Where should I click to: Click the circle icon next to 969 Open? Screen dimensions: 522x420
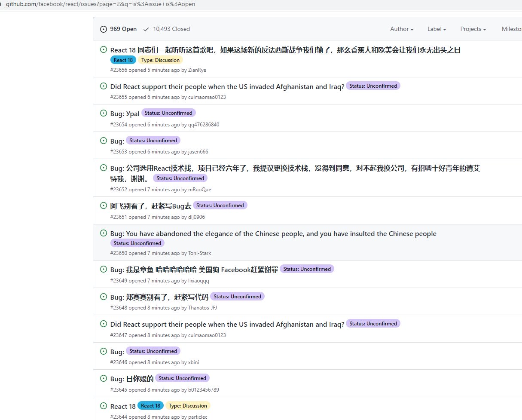click(104, 29)
